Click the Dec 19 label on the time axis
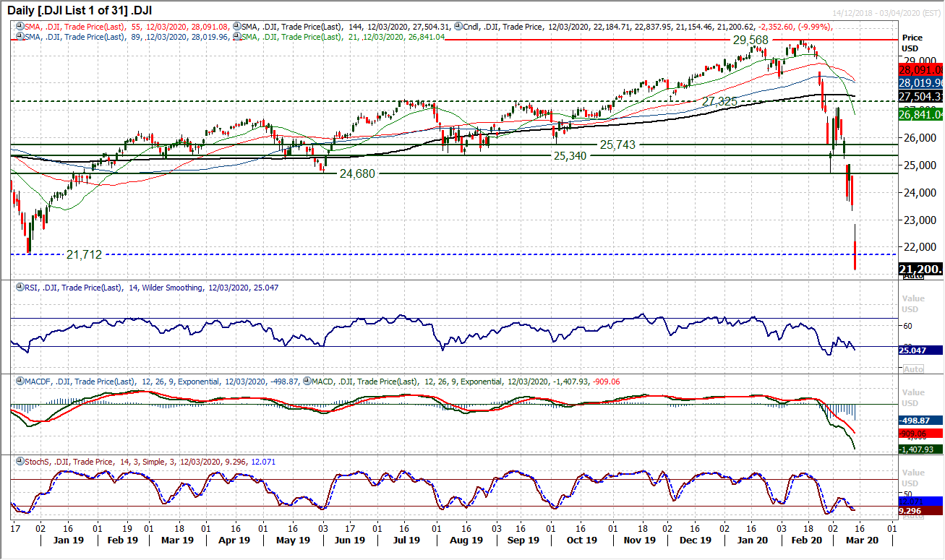This screenshot has width=945, height=560. (697, 540)
